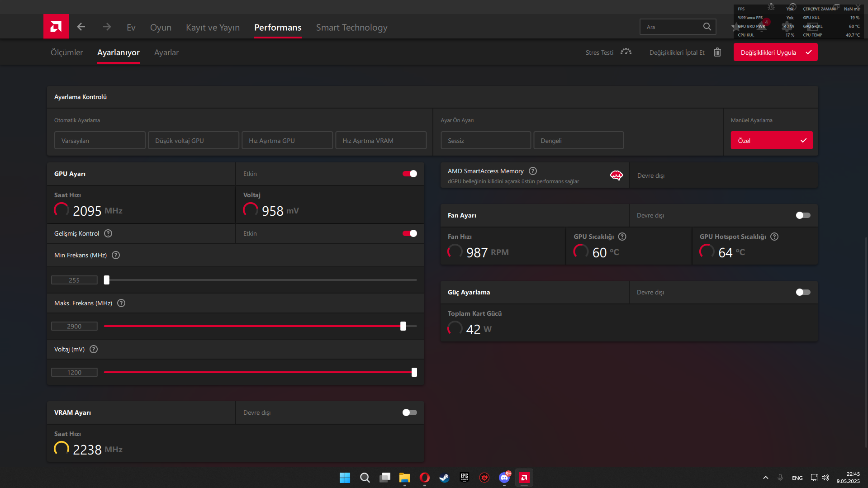Open Task View from the taskbar
The width and height of the screenshot is (868, 488).
click(x=385, y=478)
